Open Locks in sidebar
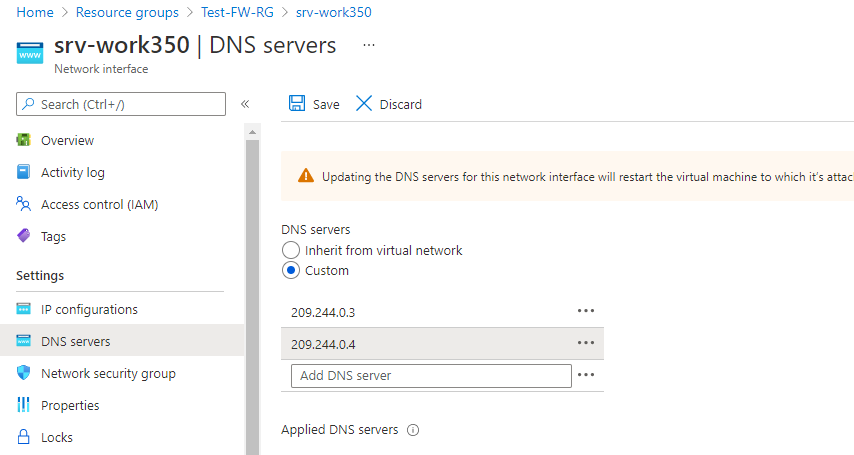The image size is (854, 455). tap(57, 438)
